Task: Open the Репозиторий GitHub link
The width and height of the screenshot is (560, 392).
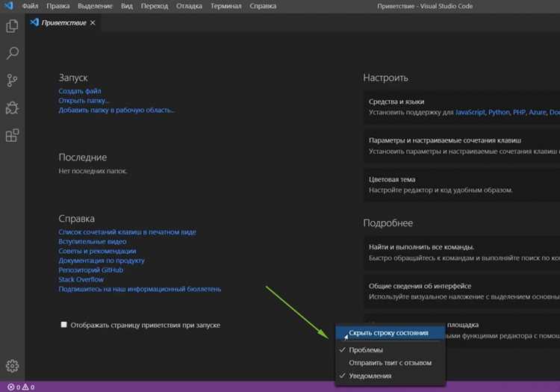Action: [x=90, y=270]
